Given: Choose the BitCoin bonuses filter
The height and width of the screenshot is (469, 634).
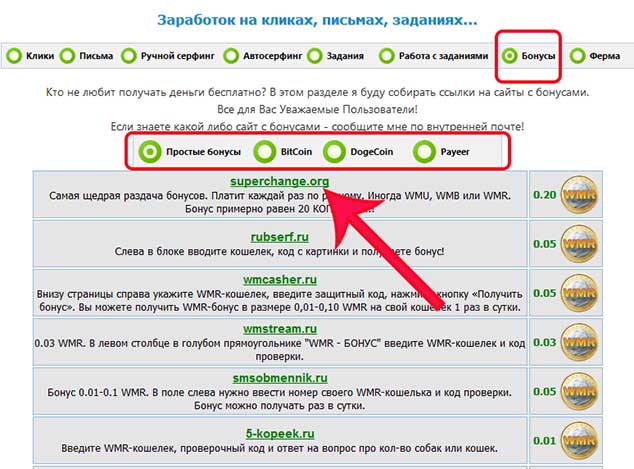Looking at the screenshot, I should pos(264,152).
